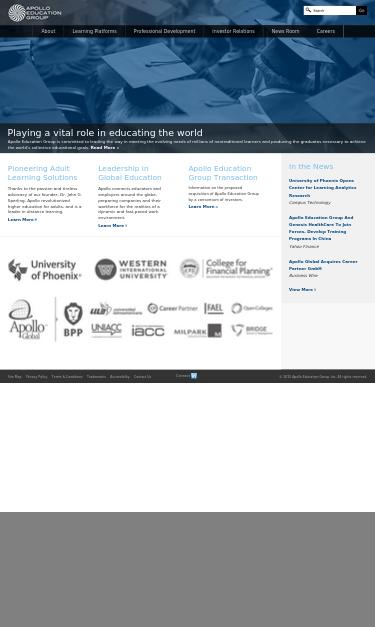
Task: Click the FAEL logo
Action: [x=213, y=308]
